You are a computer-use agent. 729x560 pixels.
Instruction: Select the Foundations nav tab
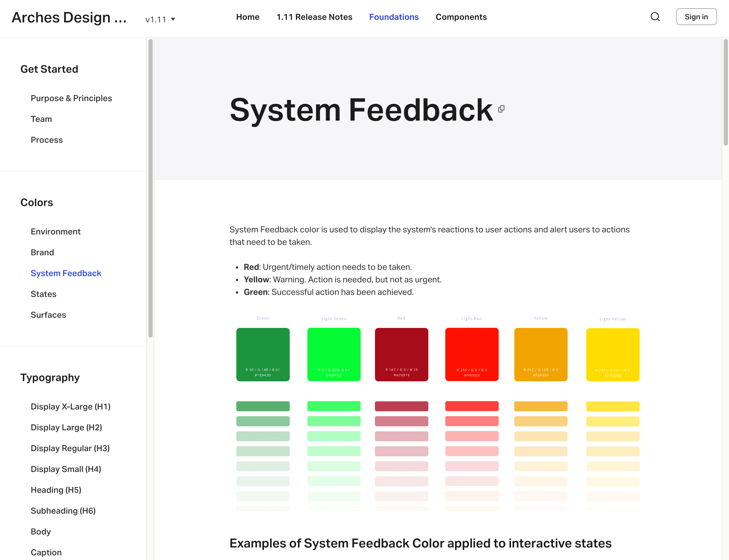[x=393, y=17]
